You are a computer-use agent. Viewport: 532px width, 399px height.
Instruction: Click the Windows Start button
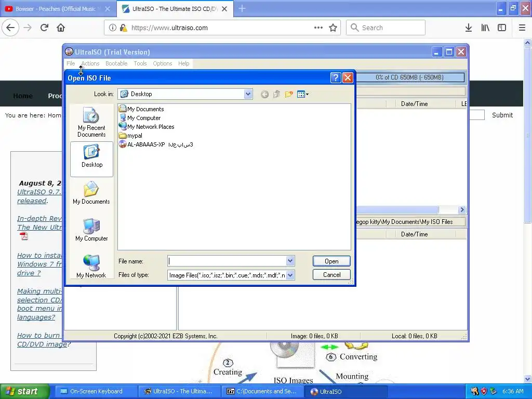pyautogui.click(x=25, y=391)
